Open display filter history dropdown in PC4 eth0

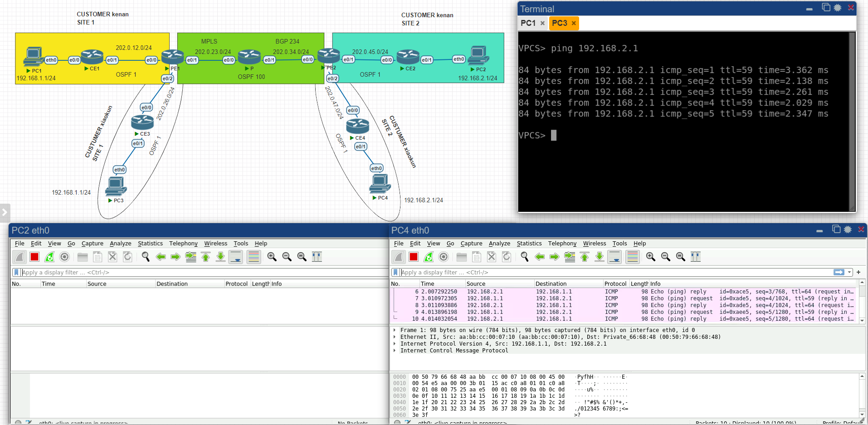[849, 272]
